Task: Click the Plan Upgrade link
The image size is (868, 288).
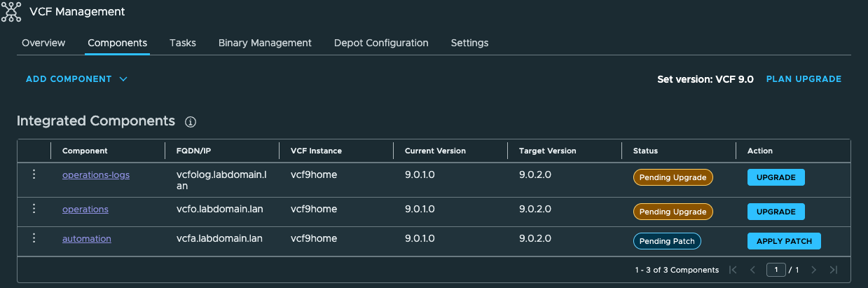Action: [804, 79]
